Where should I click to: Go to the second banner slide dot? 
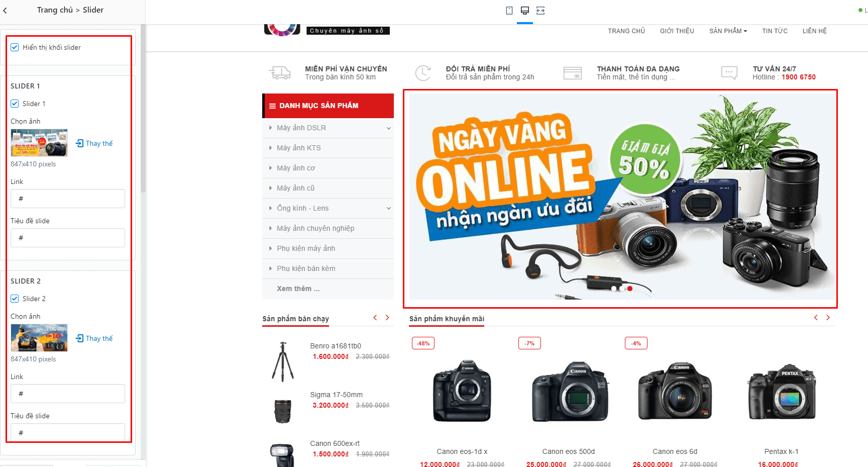tap(622, 289)
